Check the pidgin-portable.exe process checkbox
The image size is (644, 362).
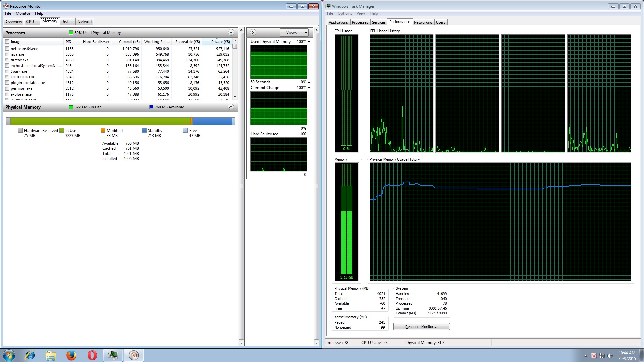pyautogui.click(x=7, y=83)
